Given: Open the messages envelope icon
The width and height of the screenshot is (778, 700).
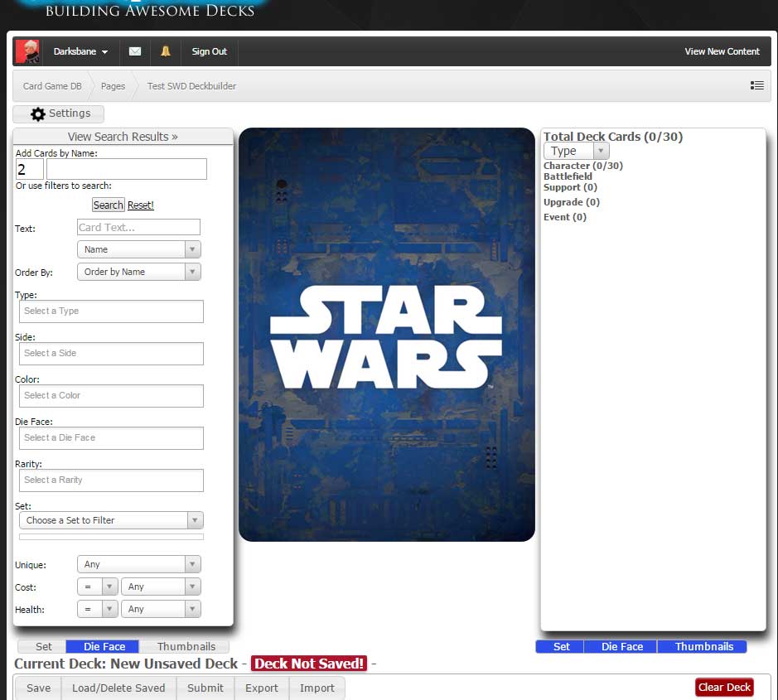Looking at the screenshot, I should [x=135, y=51].
